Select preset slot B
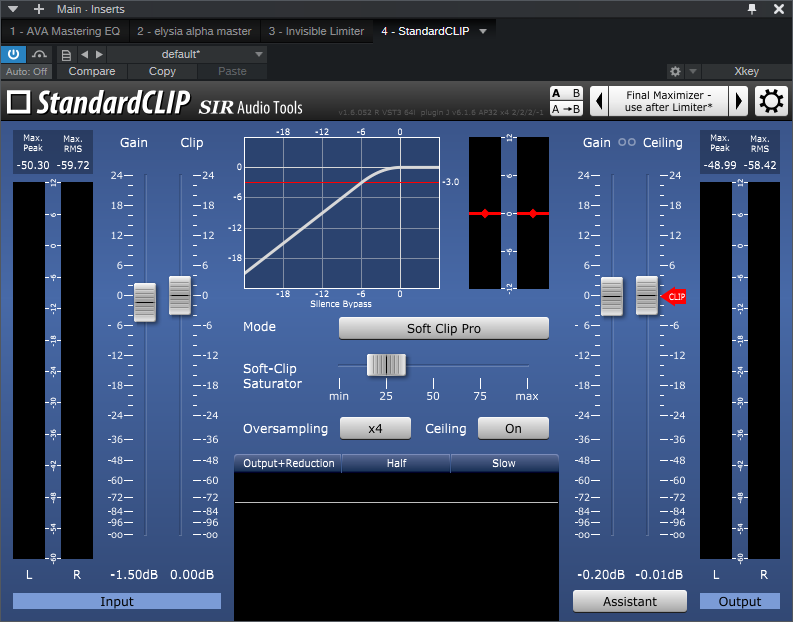This screenshot has height=622, width=793. pyautogui.click(x=576, y=94)
